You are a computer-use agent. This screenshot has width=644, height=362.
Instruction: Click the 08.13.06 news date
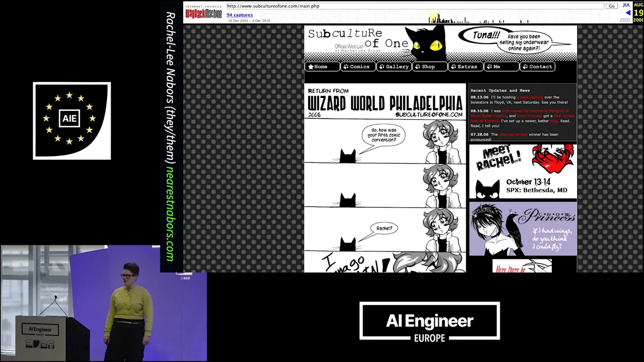(x=479, y=97)
